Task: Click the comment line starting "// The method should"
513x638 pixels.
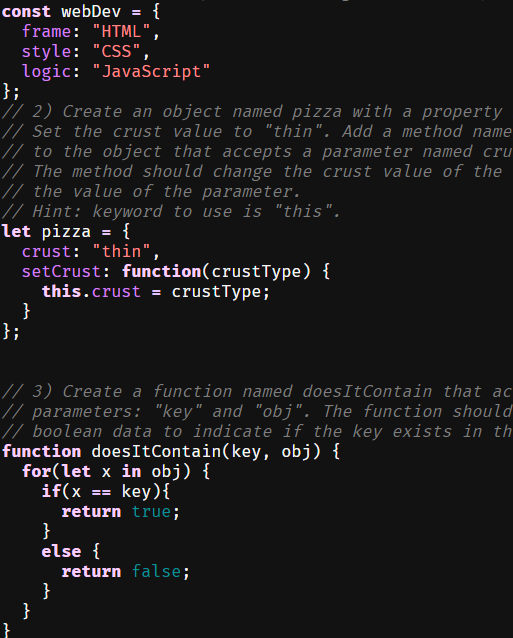Action: [x=252, y=171]
